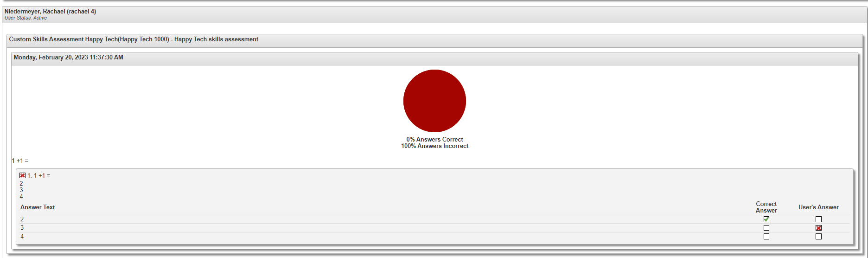
Task: Click the red X mark in User's Answer column
Action: [818, 228]
